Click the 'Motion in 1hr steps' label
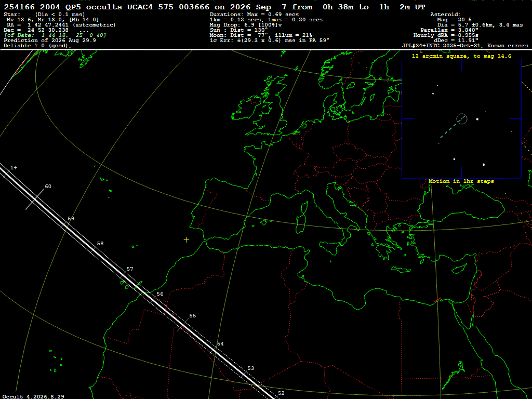Screen dimensions: 532x399 tap(461, 181)
